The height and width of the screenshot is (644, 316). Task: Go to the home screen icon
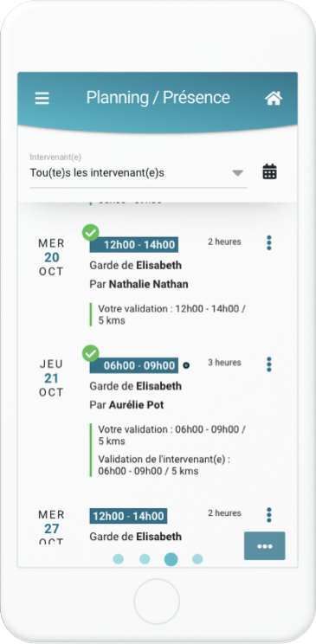[x=274, y=98]
